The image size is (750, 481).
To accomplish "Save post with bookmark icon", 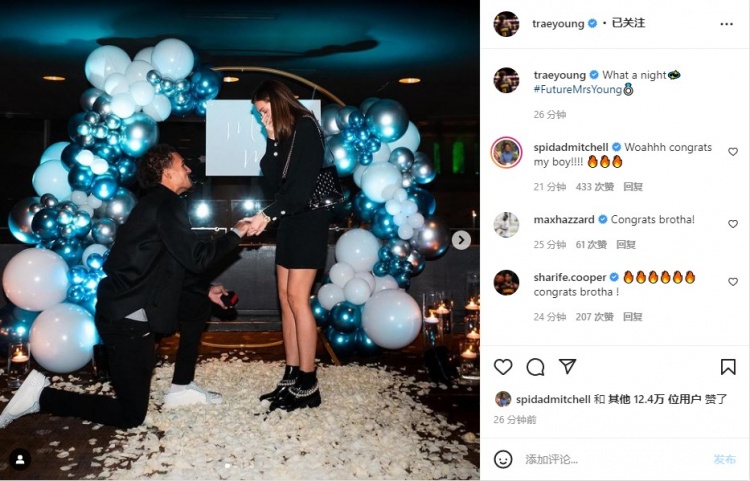I will tap(728, 367).
